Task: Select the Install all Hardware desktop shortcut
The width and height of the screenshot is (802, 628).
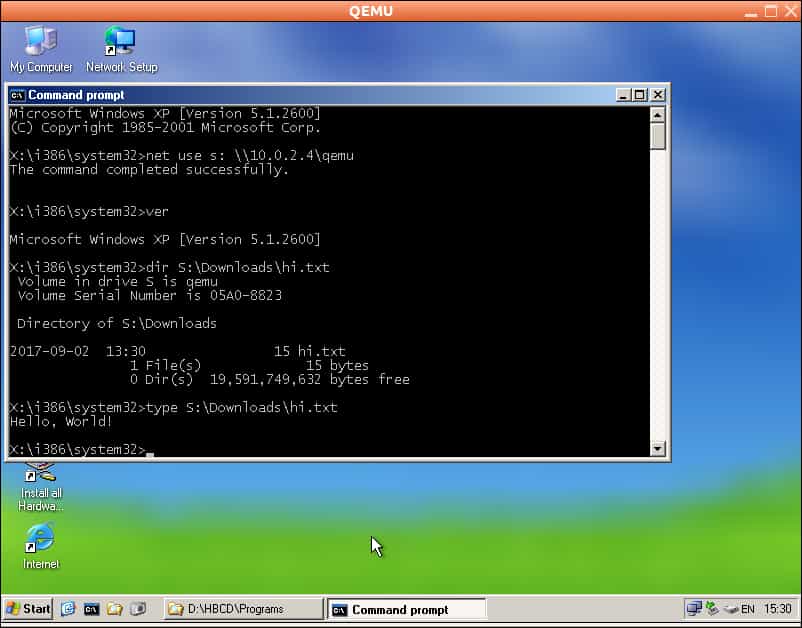Action: point(40,487)
